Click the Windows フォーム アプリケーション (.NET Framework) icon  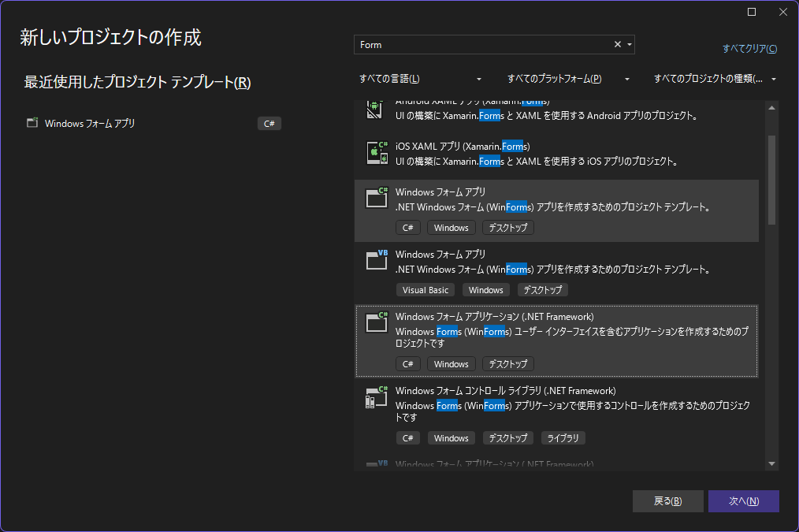[x=377, y=322]
